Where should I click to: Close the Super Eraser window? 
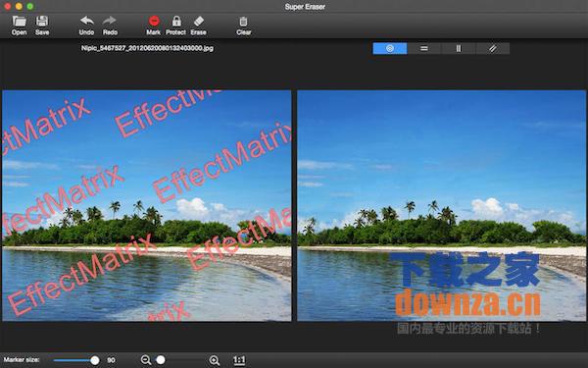pyautogui.click(x=8, y=7)
